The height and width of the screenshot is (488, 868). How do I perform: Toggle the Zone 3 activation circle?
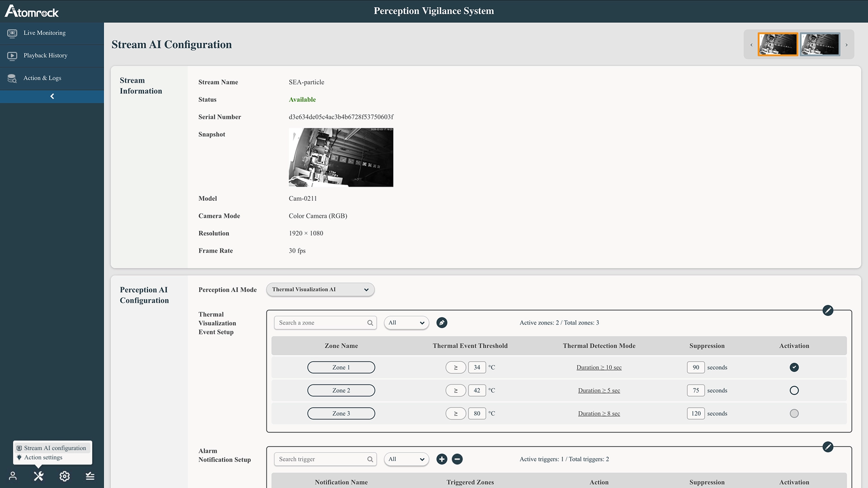pos(794,413)
